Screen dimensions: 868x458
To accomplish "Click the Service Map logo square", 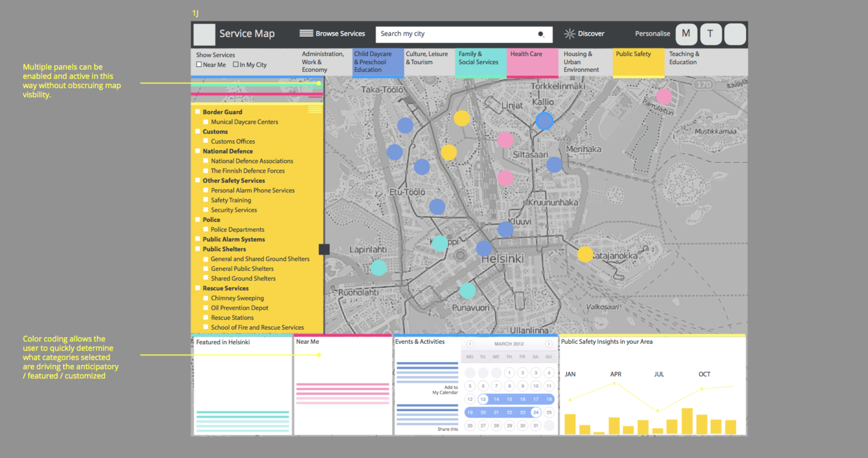I will [x=204, y=34].
